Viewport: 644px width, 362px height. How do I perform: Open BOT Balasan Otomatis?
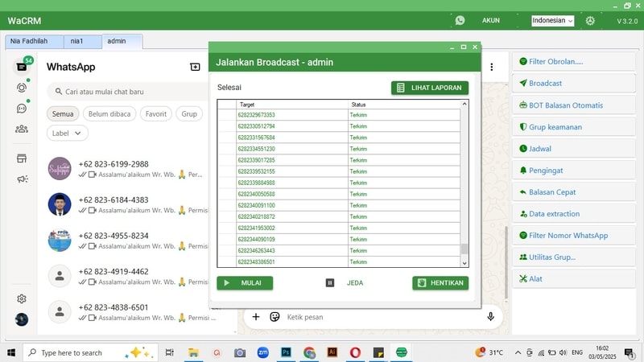click(x=574, y=105)
